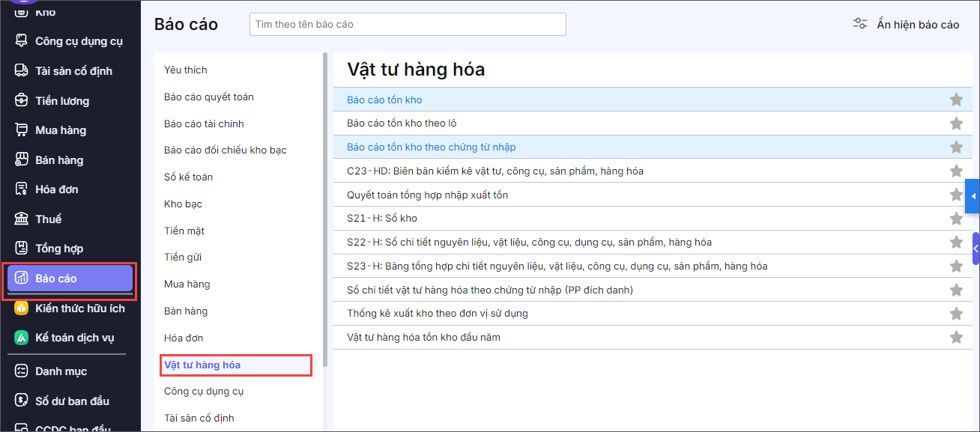This screenshot has height=432, width=980.
Task: Open the Yêu thích report category
Action: [186, 70]
